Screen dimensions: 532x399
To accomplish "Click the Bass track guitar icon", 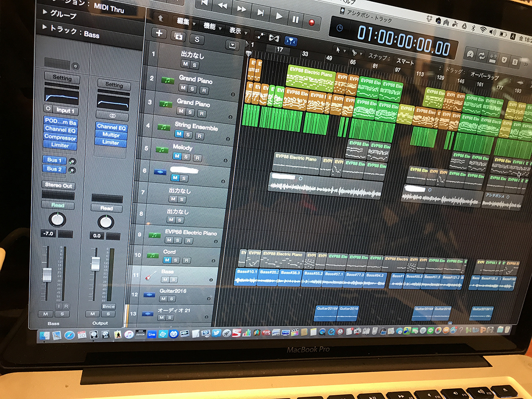I will click(150, 276).
